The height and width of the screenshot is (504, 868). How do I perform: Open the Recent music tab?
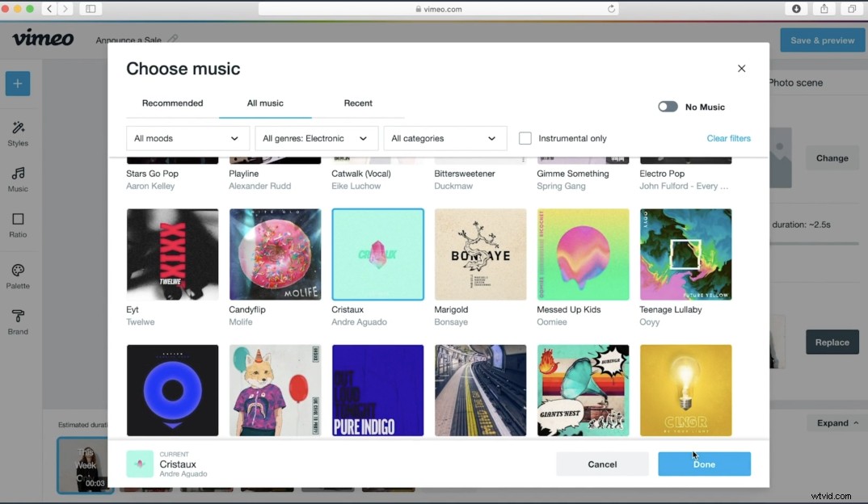(358, 103)
